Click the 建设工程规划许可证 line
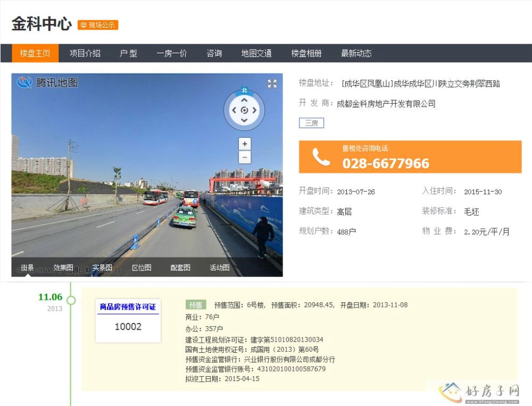 tap(254, 339)
